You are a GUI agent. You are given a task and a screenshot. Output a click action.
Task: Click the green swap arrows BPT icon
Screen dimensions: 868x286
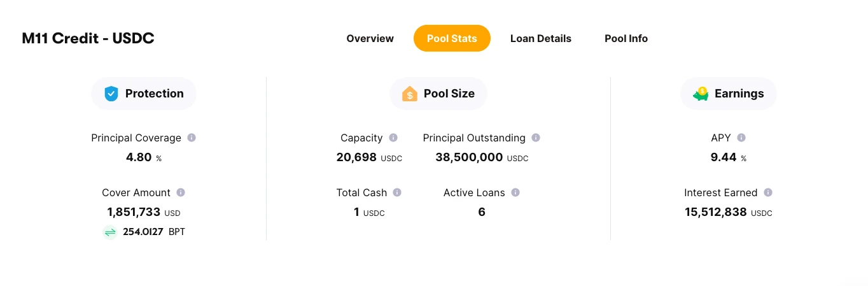pyautogui.click(x=110, y=232)
